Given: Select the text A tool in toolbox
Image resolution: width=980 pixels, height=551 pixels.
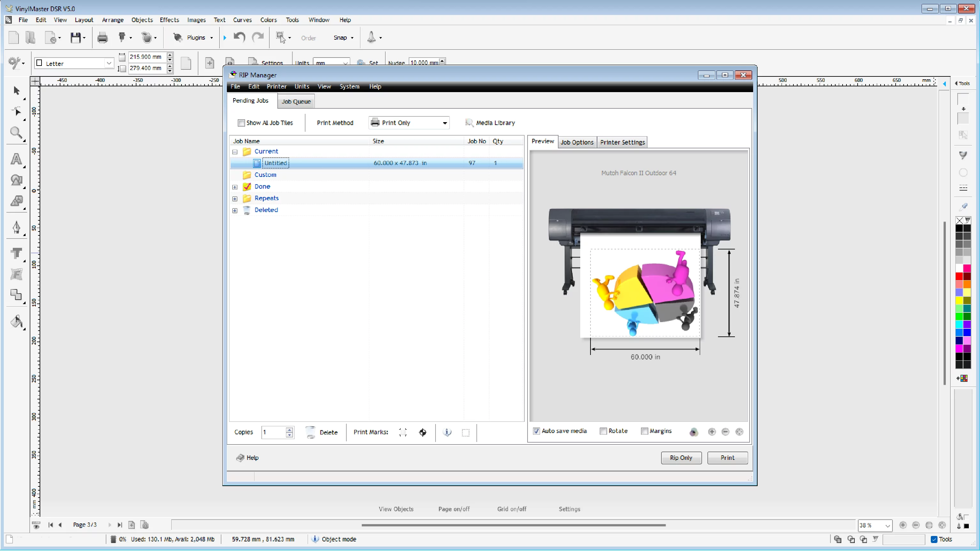Looking at the screenshot, I should [x=16, y=159].
